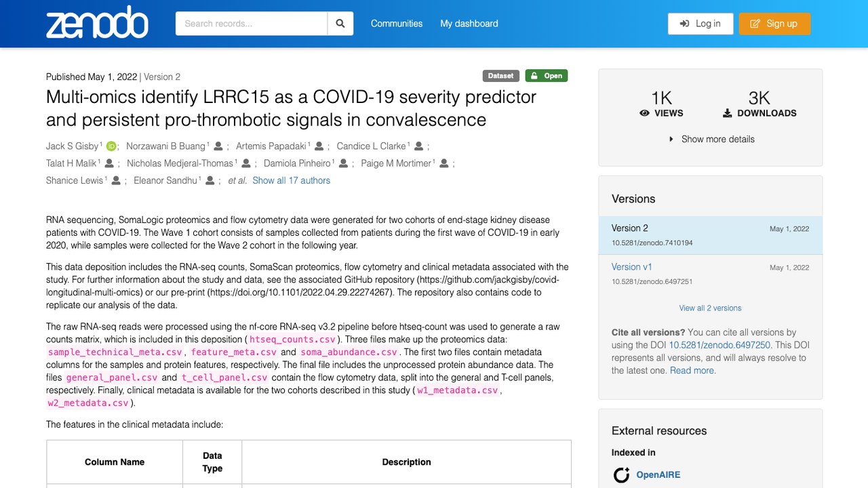Screen dimensions: 868x488
Task: Follow the Read more link
Action: [x=693, y=371]
